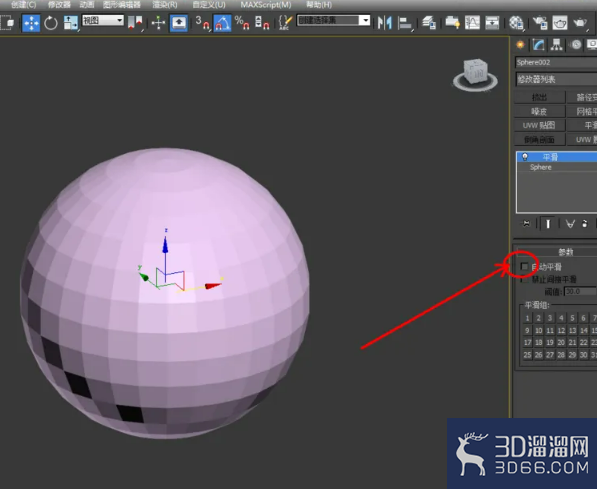Image resolution: width=597 pixels, height=489 pixels.
Task: Click smoothing group button 28
Action: coord(561,355)
